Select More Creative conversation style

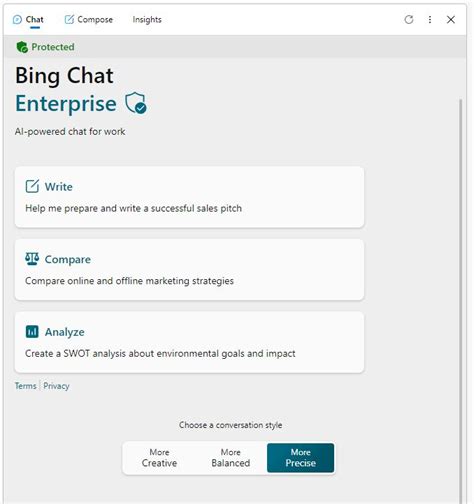point(159,458)
